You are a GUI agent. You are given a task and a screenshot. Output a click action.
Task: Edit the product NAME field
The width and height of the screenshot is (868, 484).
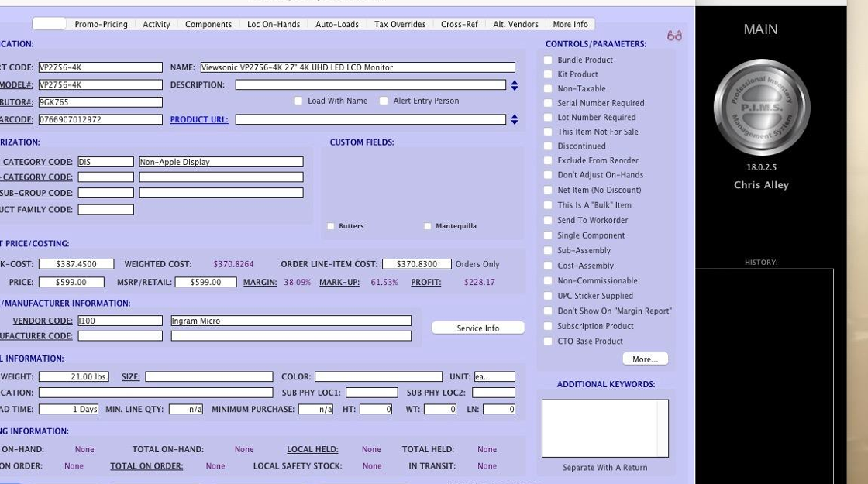[357, 67]
